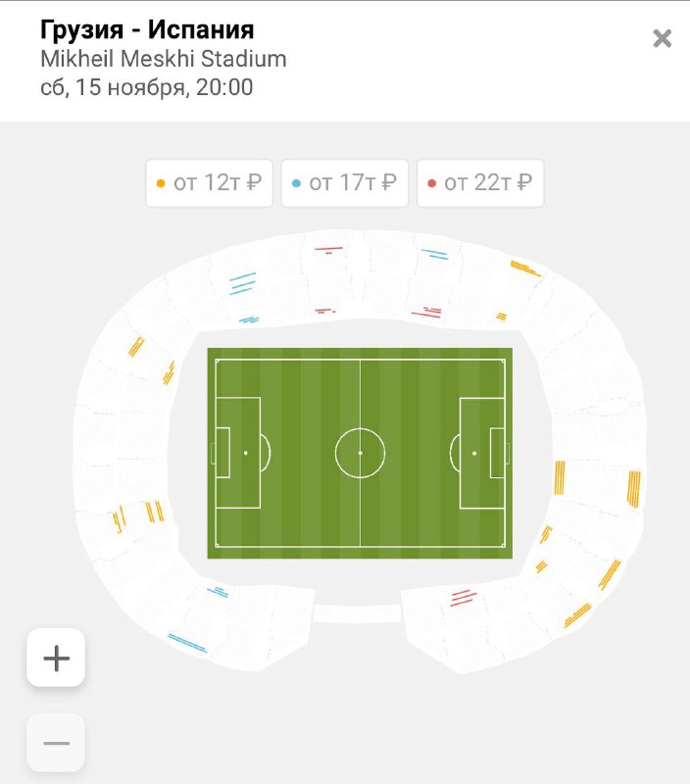This screenshot has height=784, width=690.
Task: Toggle the 'от 22т ₽' price filter
Action: (480, 183)
